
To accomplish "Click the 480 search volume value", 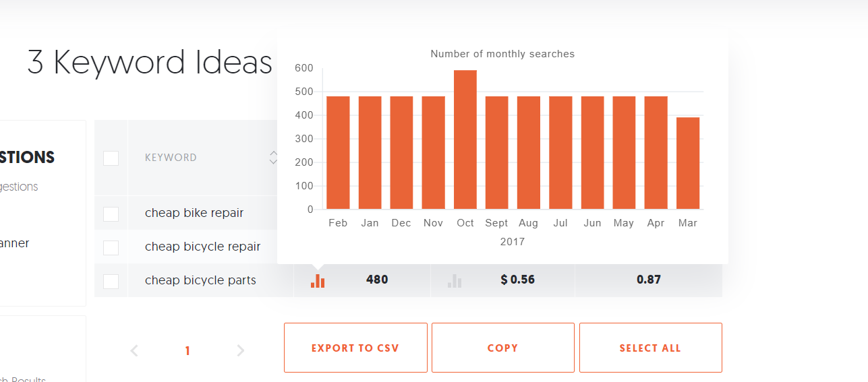I will (377, 280).
